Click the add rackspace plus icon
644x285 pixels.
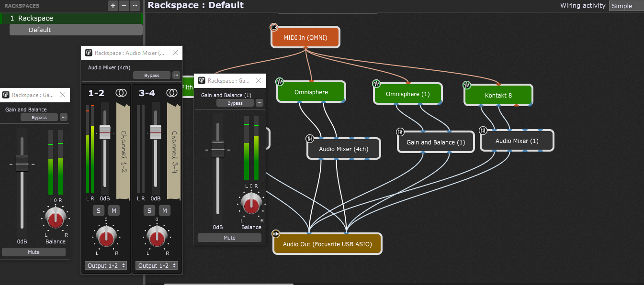[113, 6]
